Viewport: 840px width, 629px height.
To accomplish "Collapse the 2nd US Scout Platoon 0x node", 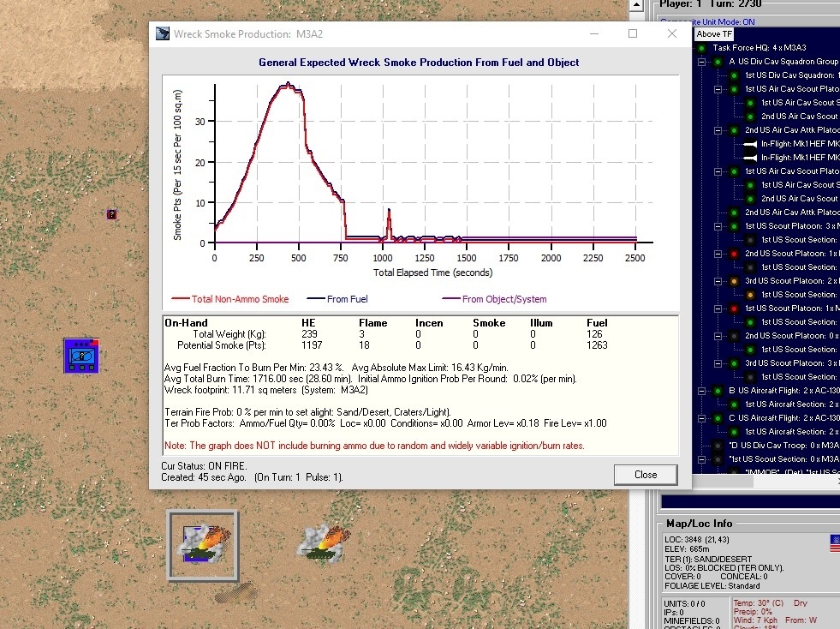I will point(718,336).
